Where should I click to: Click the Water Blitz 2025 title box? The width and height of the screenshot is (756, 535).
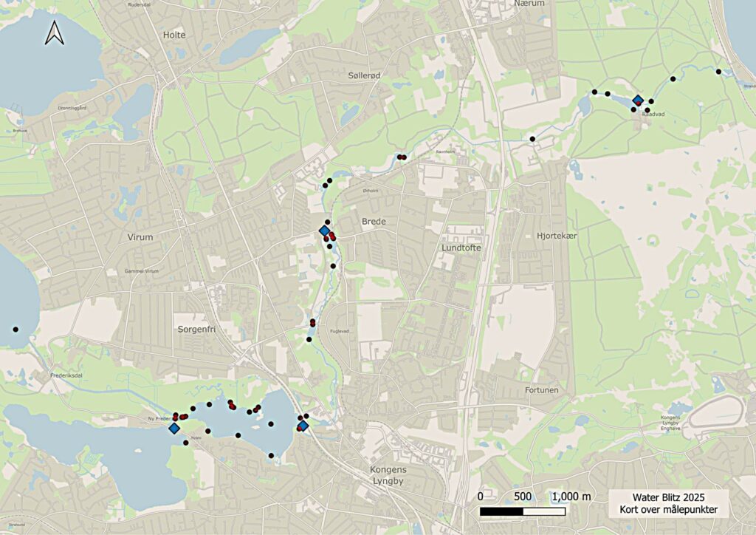(x=669, y=503)
